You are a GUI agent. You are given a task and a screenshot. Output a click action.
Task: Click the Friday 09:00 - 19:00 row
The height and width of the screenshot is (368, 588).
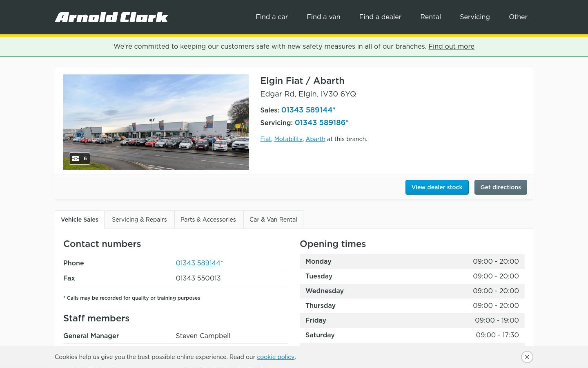412,321
